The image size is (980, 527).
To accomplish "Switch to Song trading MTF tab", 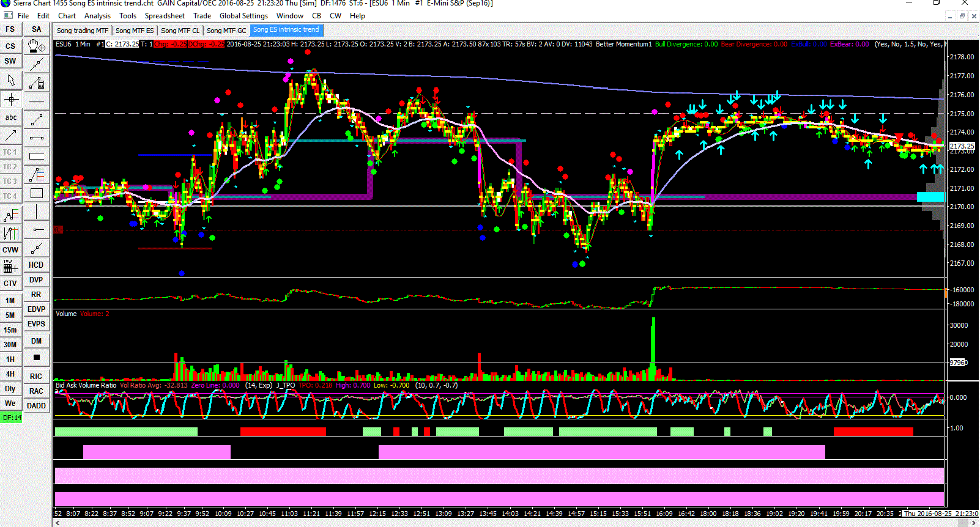I will pos(83,31).
